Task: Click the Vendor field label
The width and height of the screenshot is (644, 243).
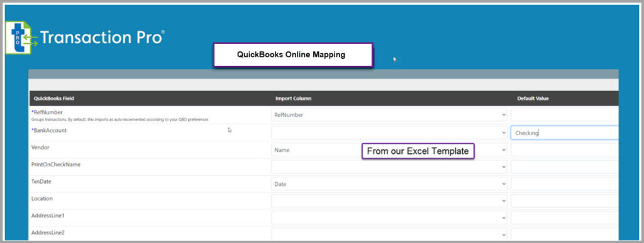Action: click(40, 147)
